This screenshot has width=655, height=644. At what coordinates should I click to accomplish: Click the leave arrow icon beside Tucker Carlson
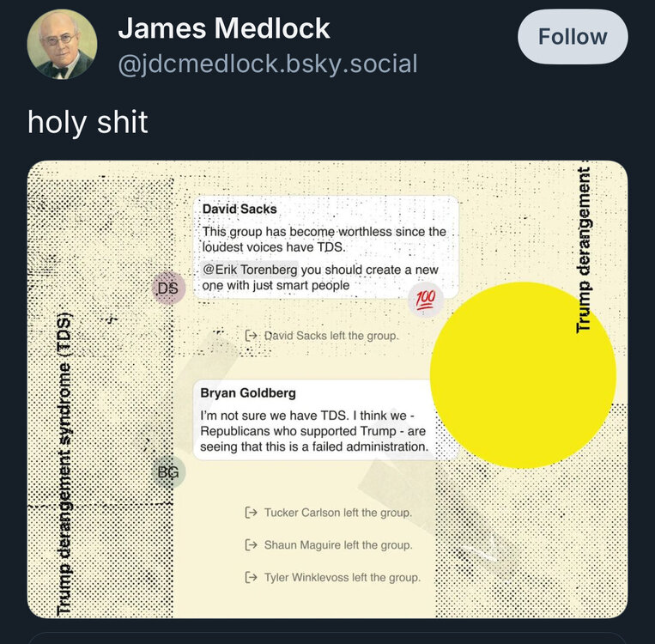(251, 513)
